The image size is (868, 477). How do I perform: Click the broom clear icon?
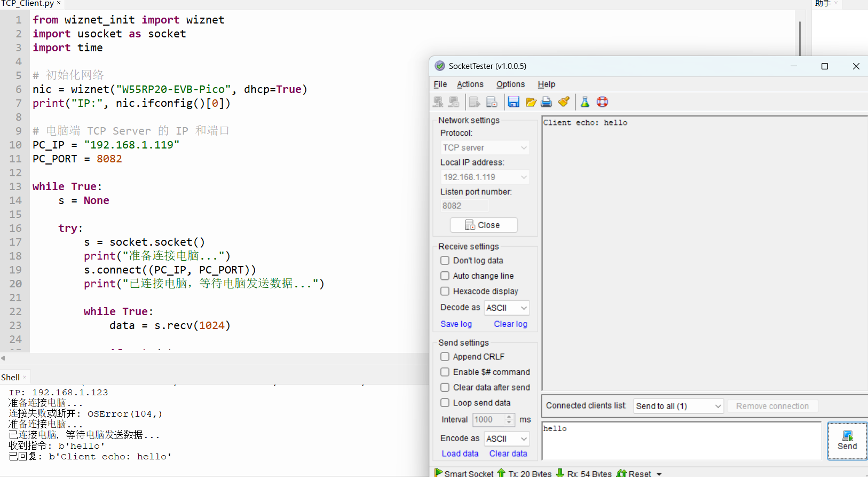[564, 102]
